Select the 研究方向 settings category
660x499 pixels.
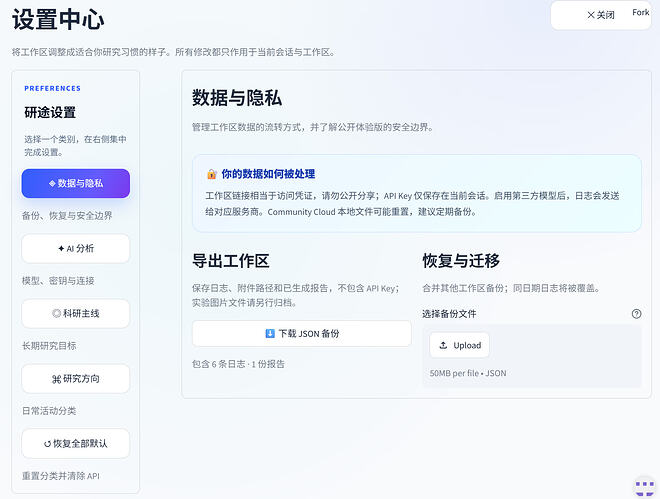pyautogui.click(x=76, y=379)
